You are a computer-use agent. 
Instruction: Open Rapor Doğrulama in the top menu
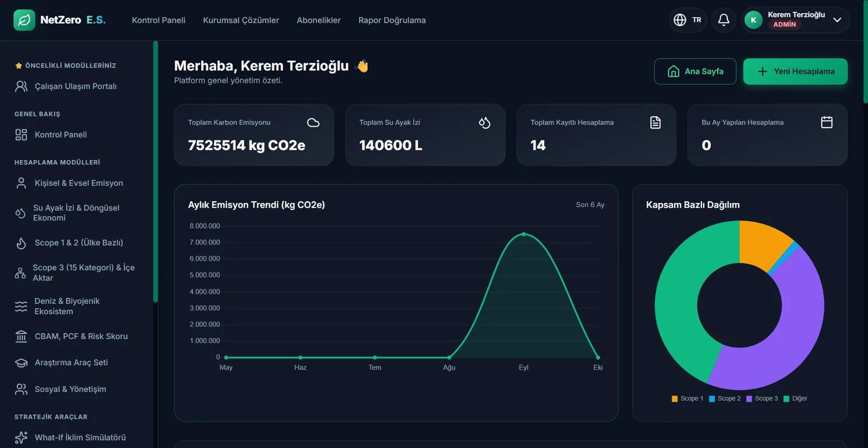click(x=392, y=20)
